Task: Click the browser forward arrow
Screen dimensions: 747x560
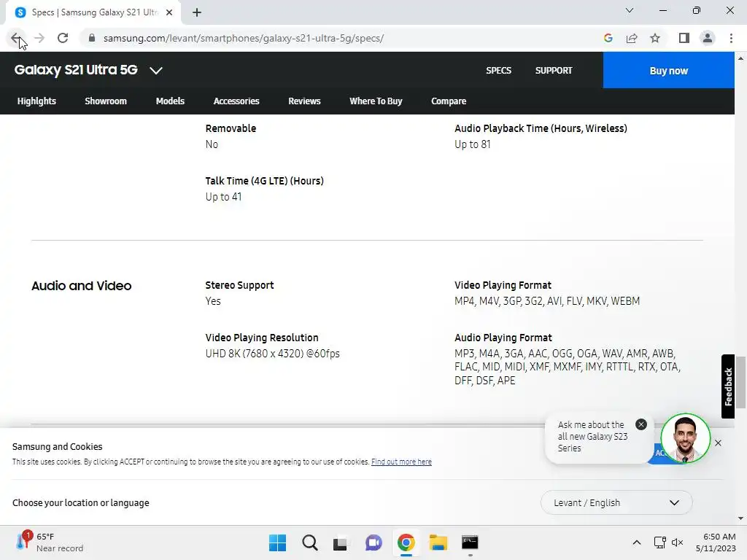Action: (x=39, y=38)
